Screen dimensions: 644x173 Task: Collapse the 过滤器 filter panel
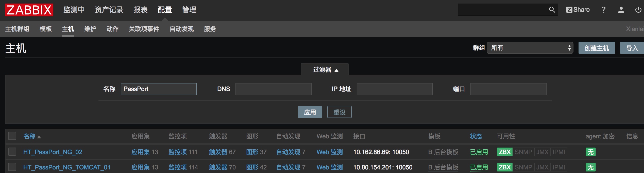click(x=325, y=69)
